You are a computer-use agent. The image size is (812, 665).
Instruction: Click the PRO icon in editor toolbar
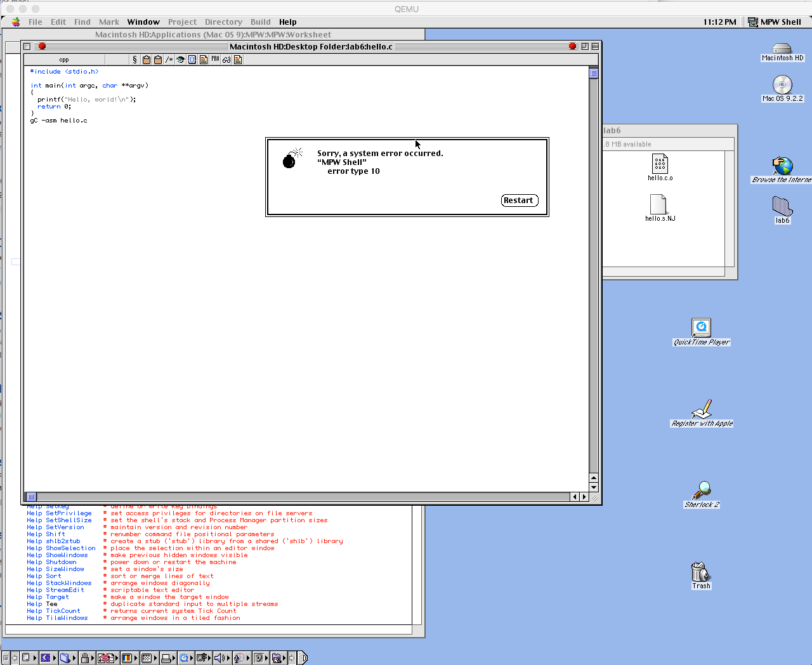point(215,60)
